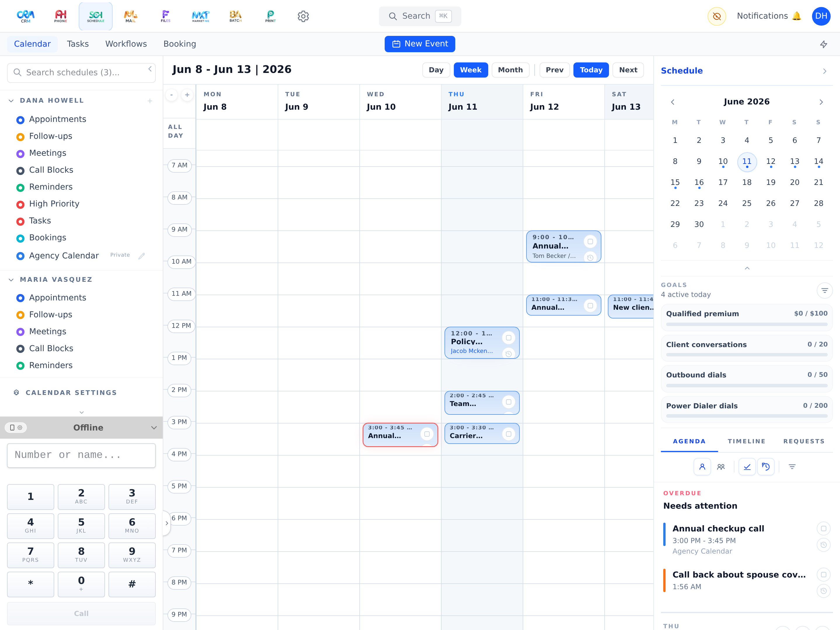The width and height of the screenshot is (840, 630).
Task: Open the Offline status dropdown
Action: pyautogui.click(x=154, y=428)
